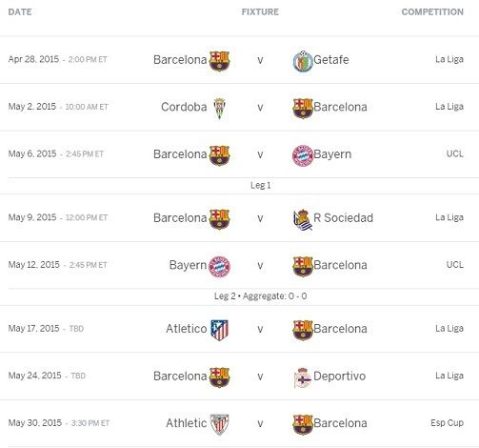The height and width of the screenshot is (448, 479).
Task: Click Barcelona crest in Getafe fixture
Action: click(x=219, y=61)
